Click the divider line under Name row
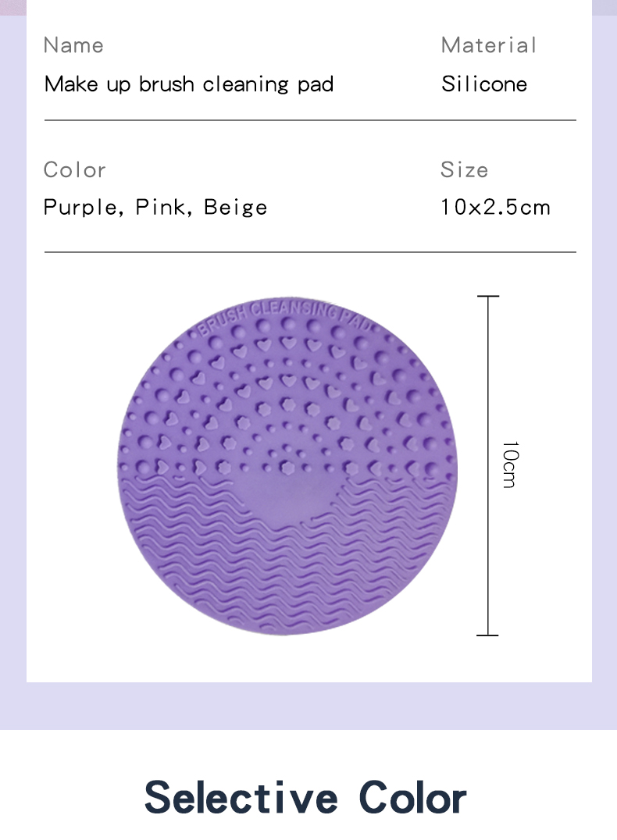Image resolution: width=617 pixels, height=840 pixels. 310,120
